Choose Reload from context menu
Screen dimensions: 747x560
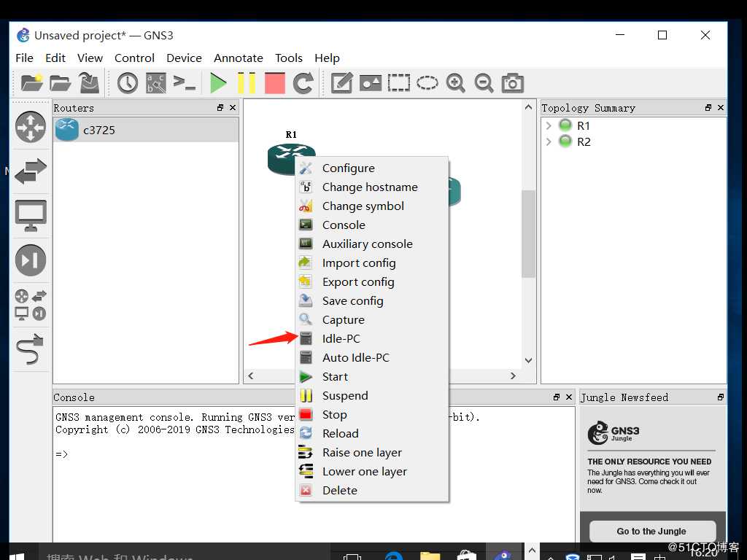[372, 433]
